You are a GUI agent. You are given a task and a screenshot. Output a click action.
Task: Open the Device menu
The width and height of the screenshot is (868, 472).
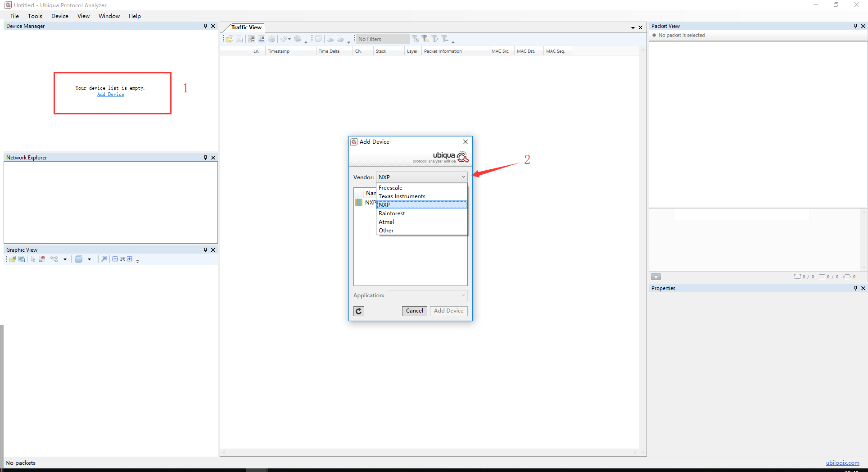tap(60, 16)
